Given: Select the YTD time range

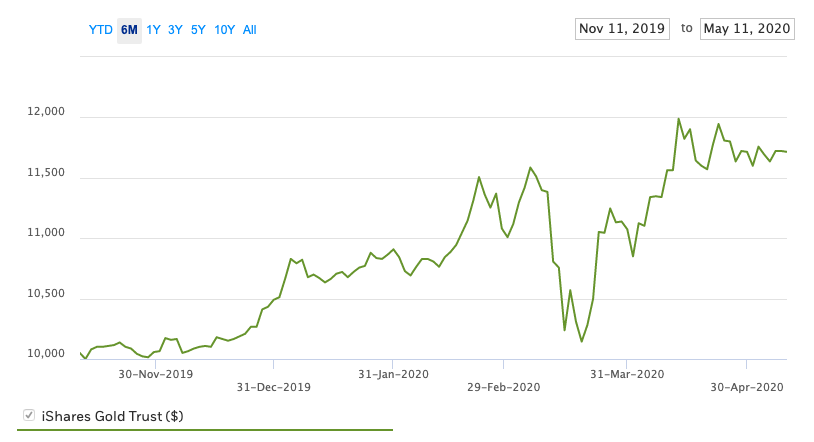Looking at the screenshot, I should tap(100, 30).
